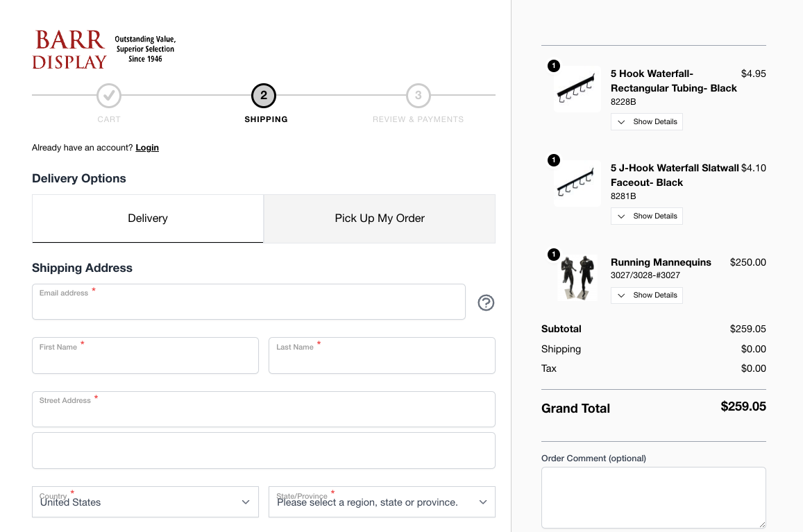Open the 5 J-Hook Waterfall Slatwall thumbnail
The width and height of the screenshot is (803, 532).
577,183
